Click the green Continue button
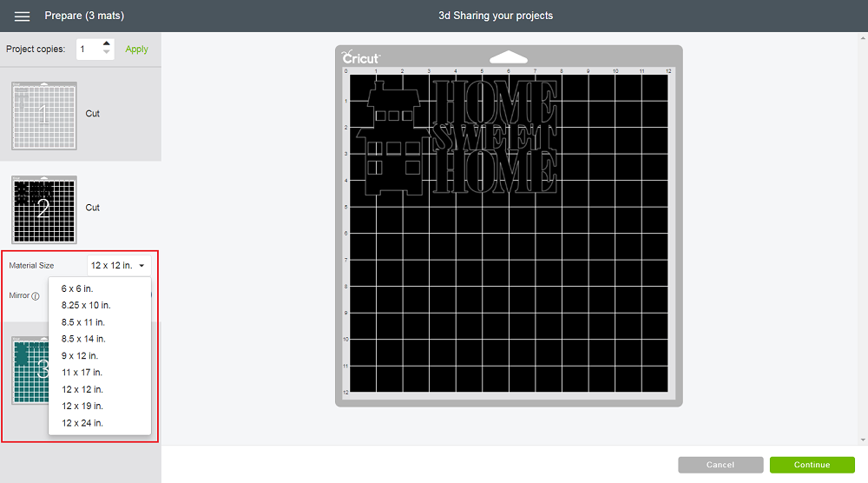Screen dimensions: 868x483 [812, 465]
